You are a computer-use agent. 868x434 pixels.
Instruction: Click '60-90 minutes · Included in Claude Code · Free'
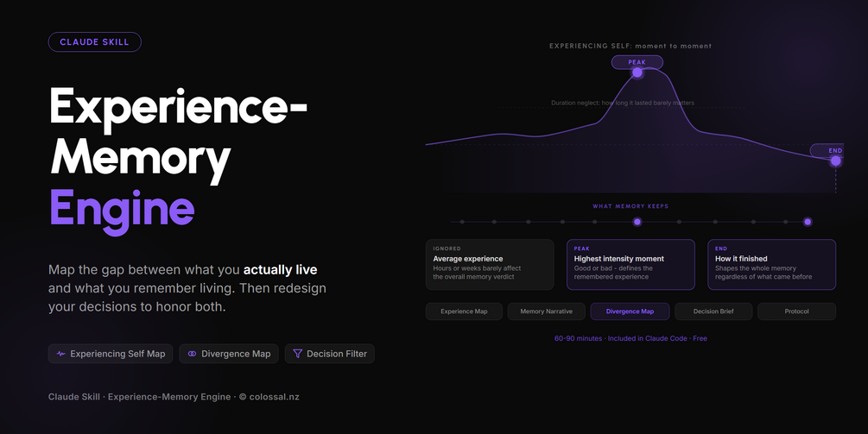pos(630,338)
